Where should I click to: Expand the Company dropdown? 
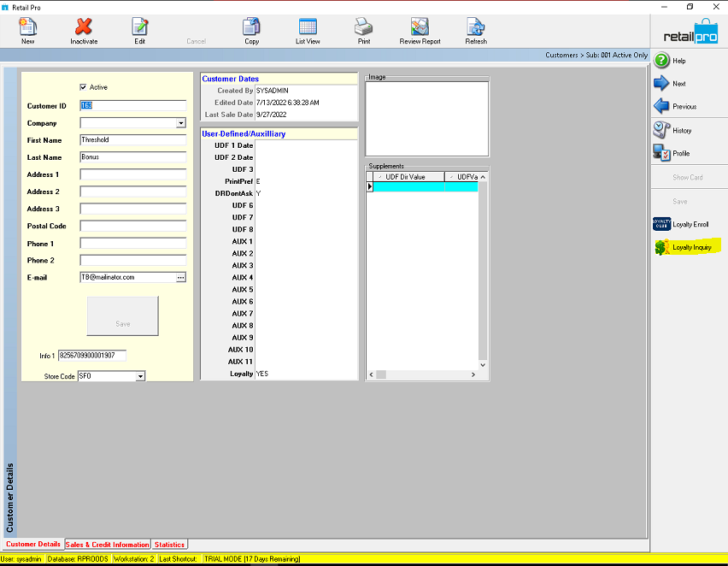[181, 123]
